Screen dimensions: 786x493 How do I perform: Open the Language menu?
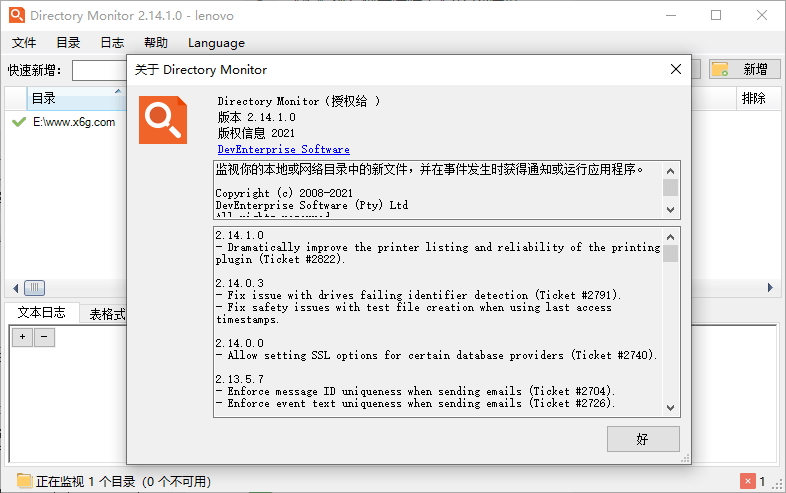216,43
